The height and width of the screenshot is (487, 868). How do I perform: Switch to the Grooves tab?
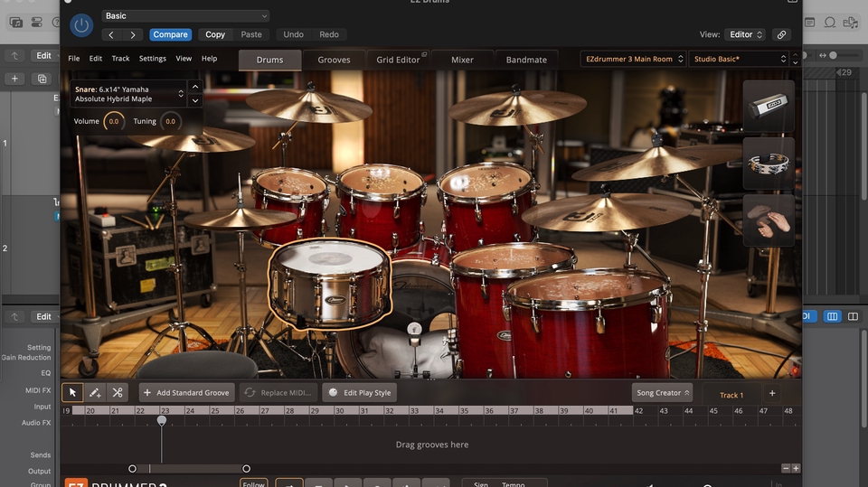coord(334,60)
